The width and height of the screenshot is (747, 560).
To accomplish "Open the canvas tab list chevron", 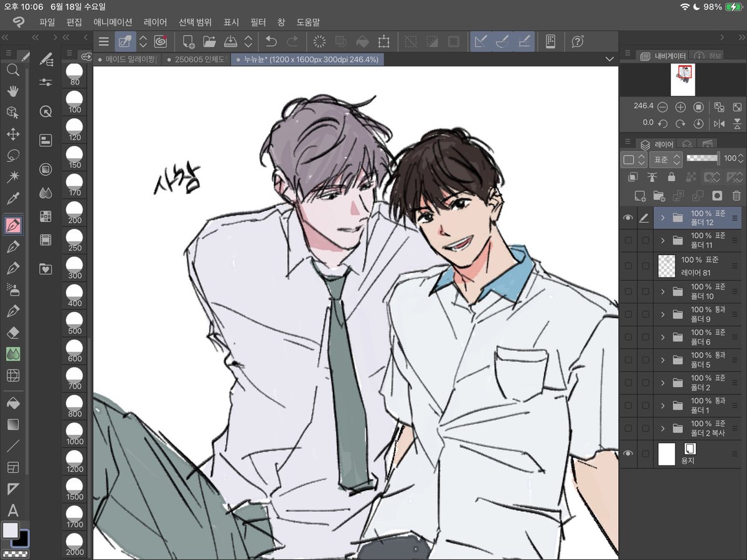I will tap(609, 58).
